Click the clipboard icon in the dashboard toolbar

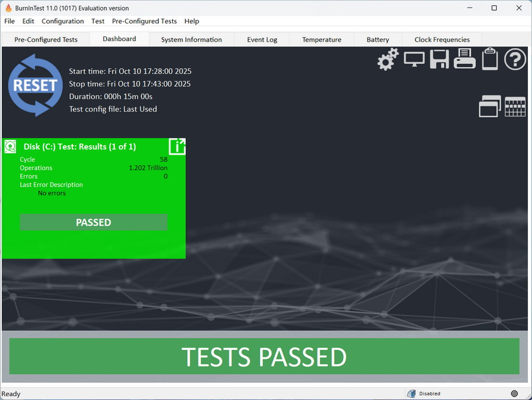pyautogui.click(x=490, y=59)
